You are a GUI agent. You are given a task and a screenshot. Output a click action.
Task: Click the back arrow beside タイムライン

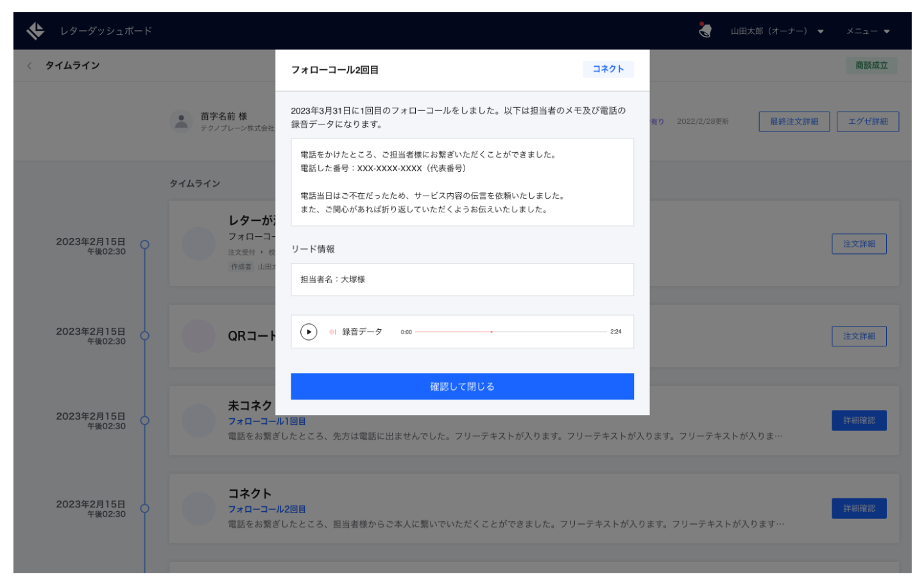tap(29, 65)
